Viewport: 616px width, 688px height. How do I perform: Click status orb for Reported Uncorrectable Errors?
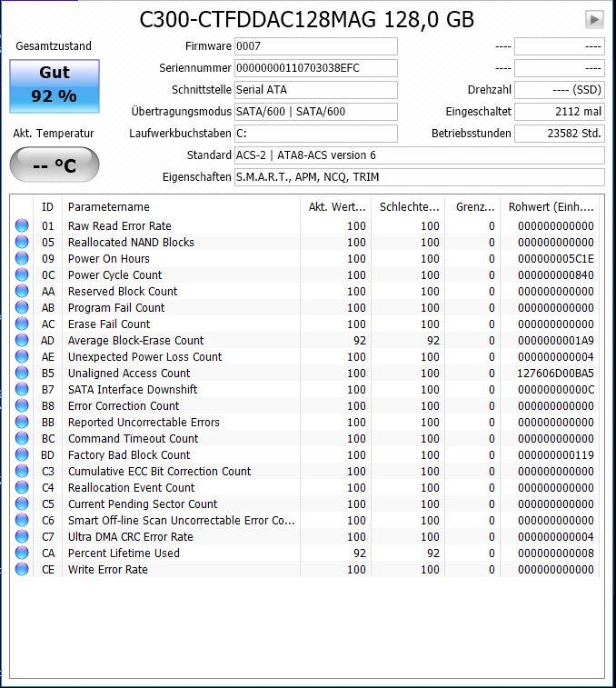coord(22,422)
